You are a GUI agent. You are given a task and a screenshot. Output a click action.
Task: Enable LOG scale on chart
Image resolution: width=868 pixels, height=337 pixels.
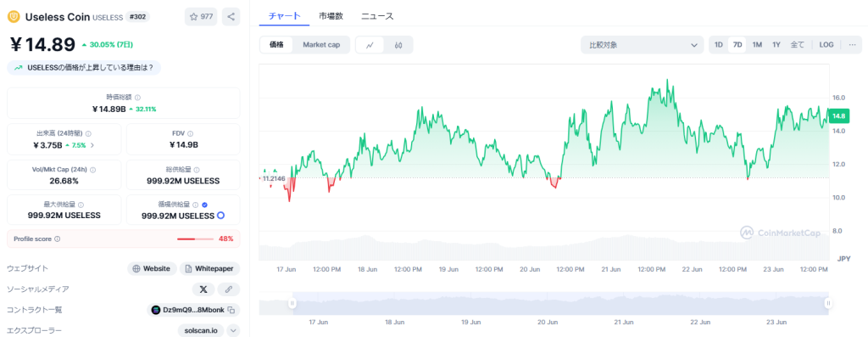(826, 45)
